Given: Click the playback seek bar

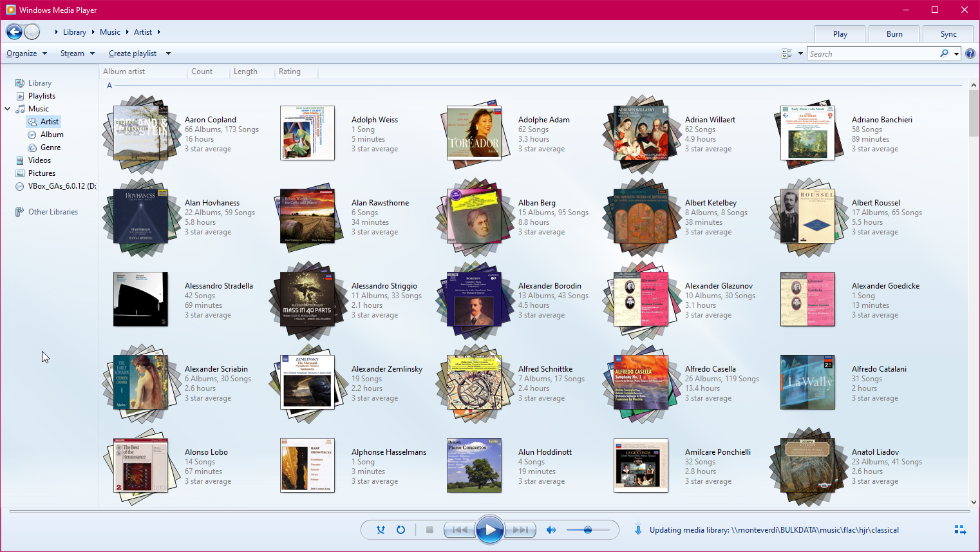Looking at the screenshot, I should 489,511.
